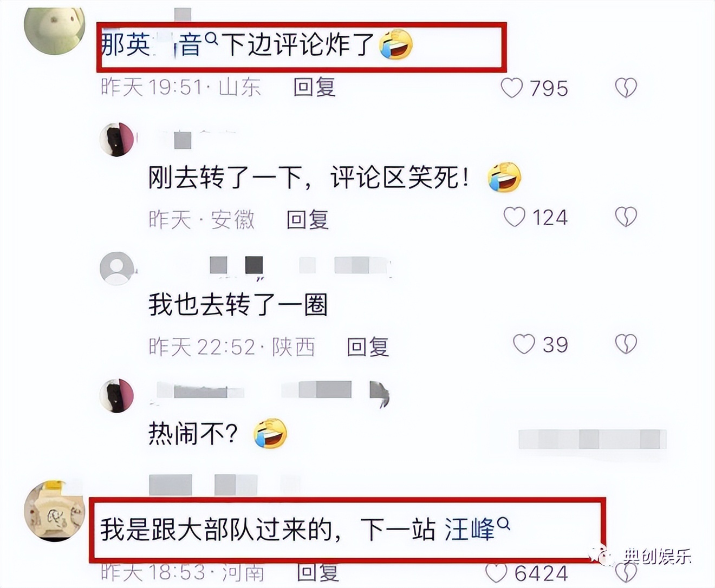Tap broken heart on the Anhui reply
This screenshot has height=588, width=715.
tap(626, 217)
